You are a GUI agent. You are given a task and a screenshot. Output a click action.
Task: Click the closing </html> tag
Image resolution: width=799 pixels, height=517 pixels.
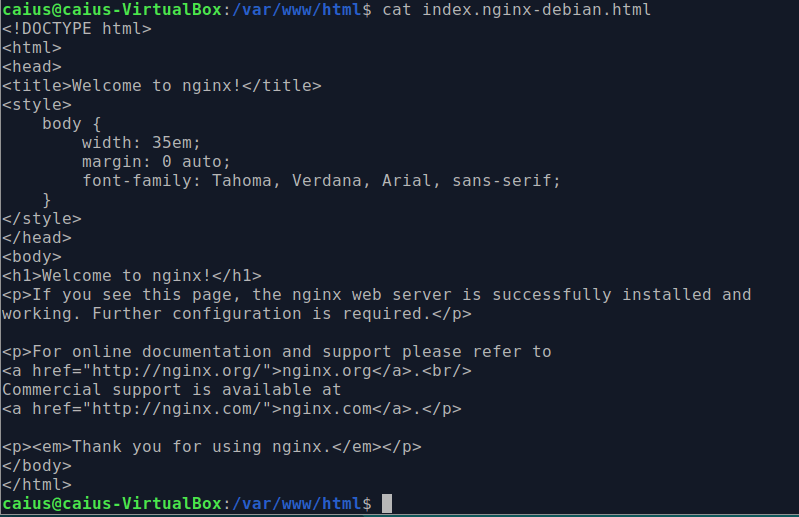pyautogui.click(x=37, y=484)
